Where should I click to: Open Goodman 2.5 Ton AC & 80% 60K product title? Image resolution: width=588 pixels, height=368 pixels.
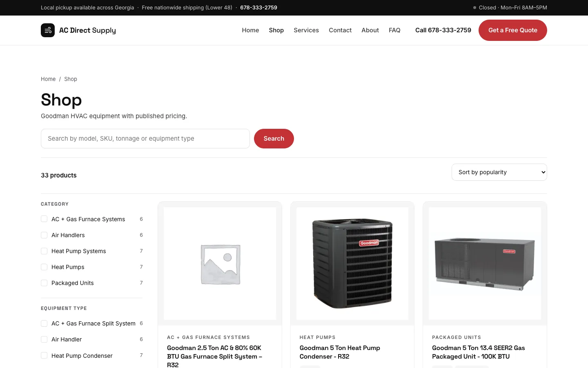pos(215,357)
